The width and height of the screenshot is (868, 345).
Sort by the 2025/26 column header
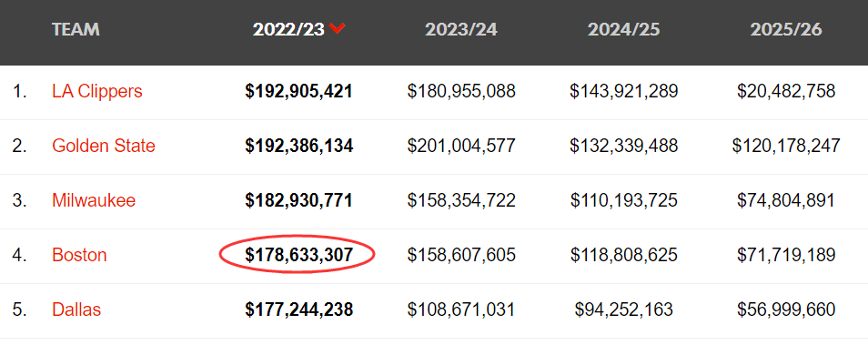coord(786,29)
